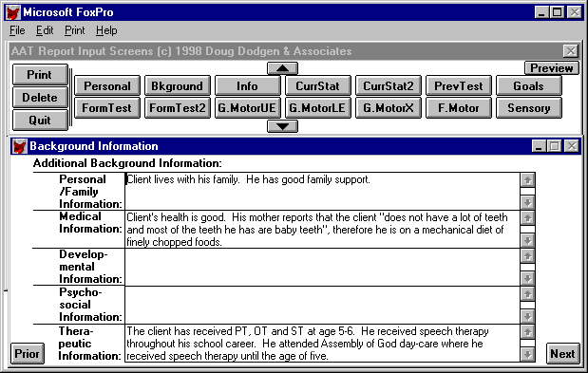Open the Print menu

pyautogui.click(x=75, y=30)
